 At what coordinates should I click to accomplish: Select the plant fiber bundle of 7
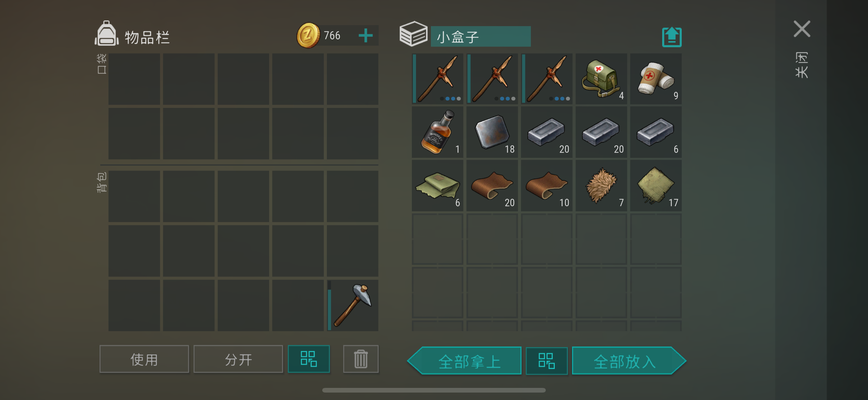[601, 186]
